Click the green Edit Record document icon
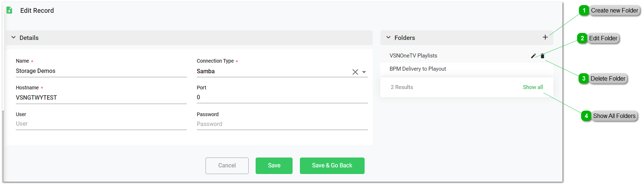Image resolution: width=644 pixels, height=185 pixels. pos(10,11)
